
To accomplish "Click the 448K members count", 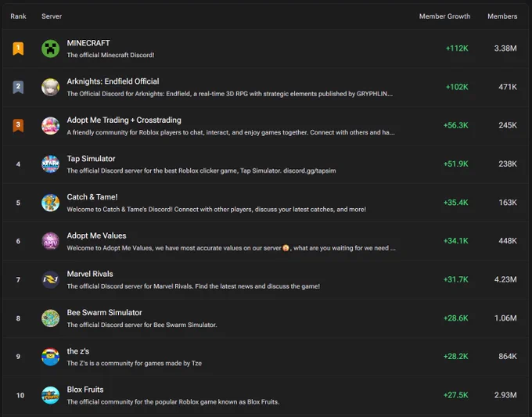I will [x=508, y=241].
